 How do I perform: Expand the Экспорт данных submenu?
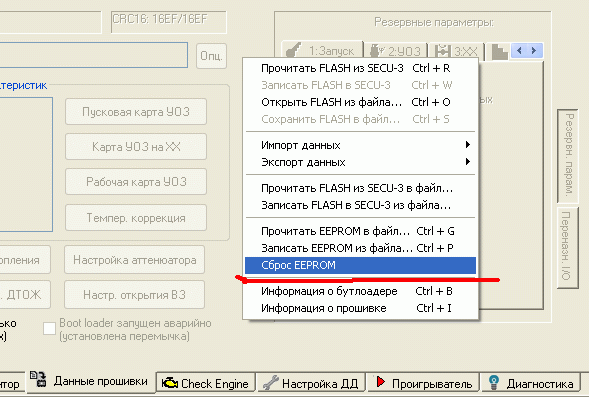[360, 162]
